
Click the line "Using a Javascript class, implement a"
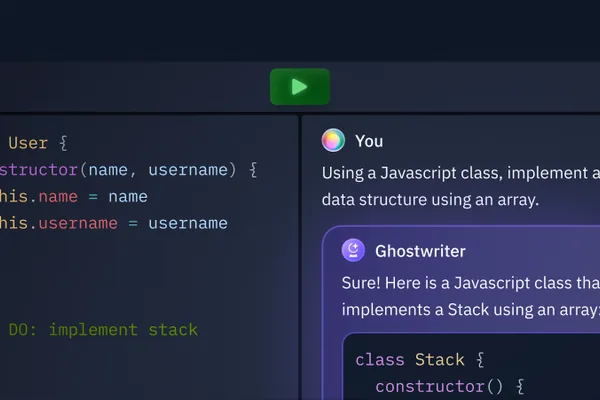(x=461, y=173)
